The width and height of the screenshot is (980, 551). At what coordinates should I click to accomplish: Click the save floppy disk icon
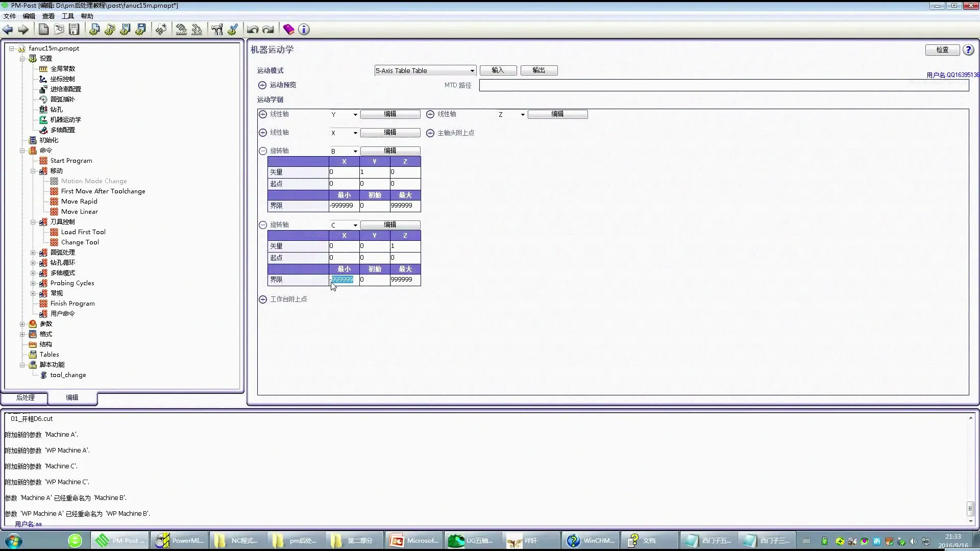click(75, 30)
